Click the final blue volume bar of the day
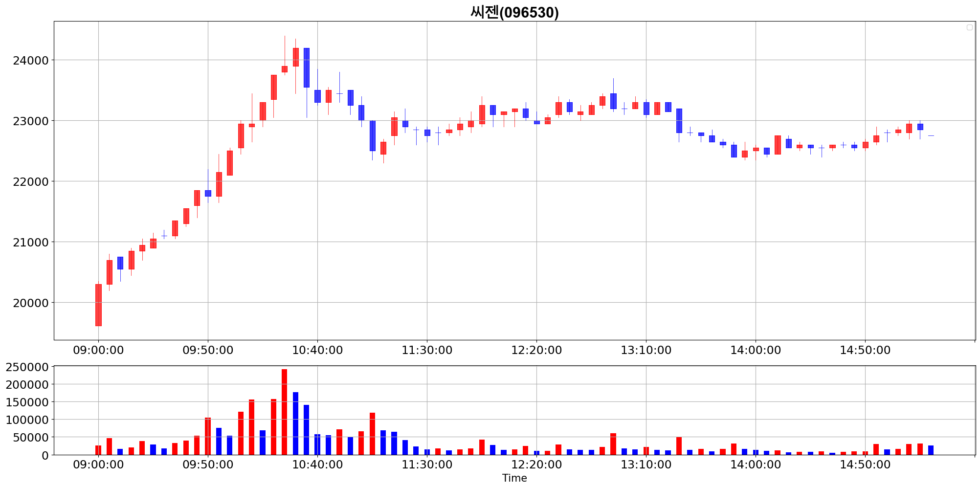Screen dimensions: 980x488 click(931, 450)
